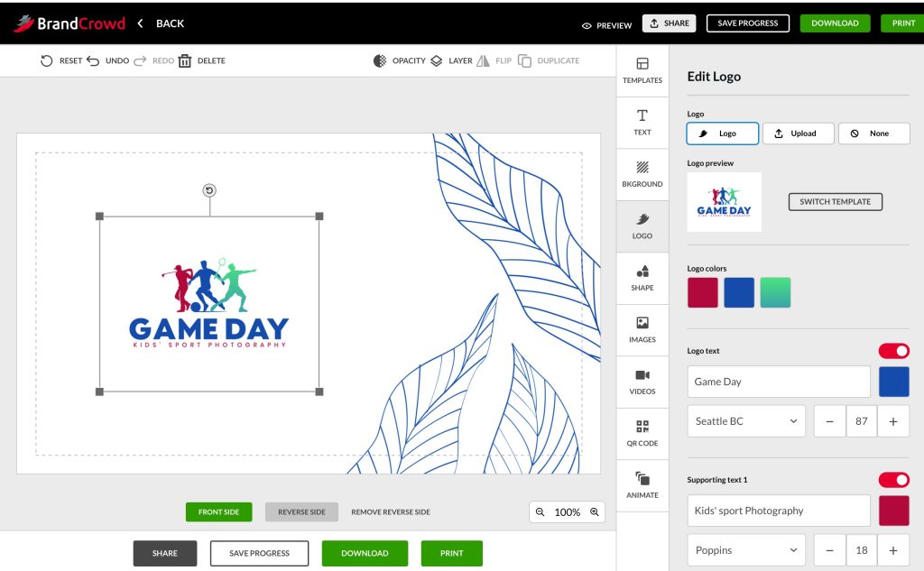The width and height of the screenshot is (924, 571).
Task: Decrease the logo text size from 87
Action: (x=830, y=421)
